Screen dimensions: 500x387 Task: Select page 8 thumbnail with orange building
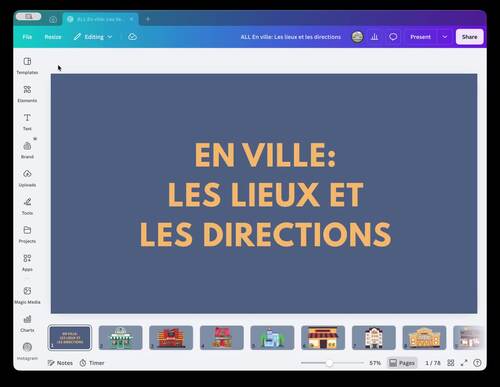point(424,338)
